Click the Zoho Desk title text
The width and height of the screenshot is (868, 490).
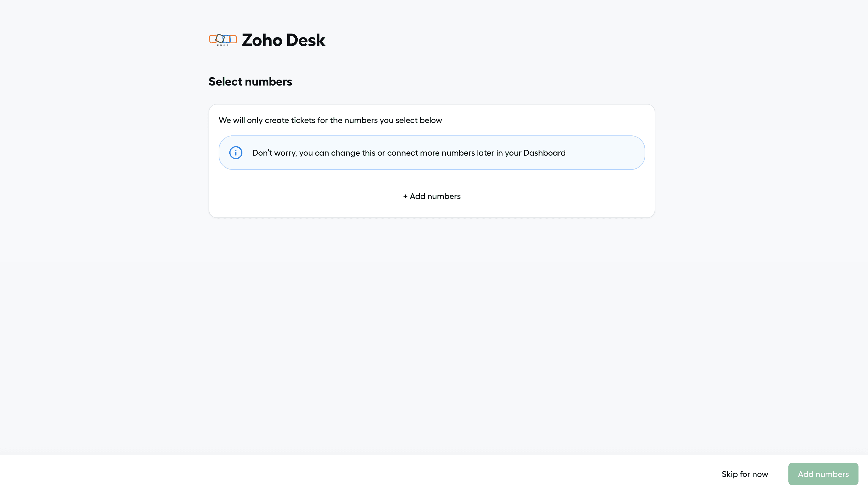tap(283, 40)
